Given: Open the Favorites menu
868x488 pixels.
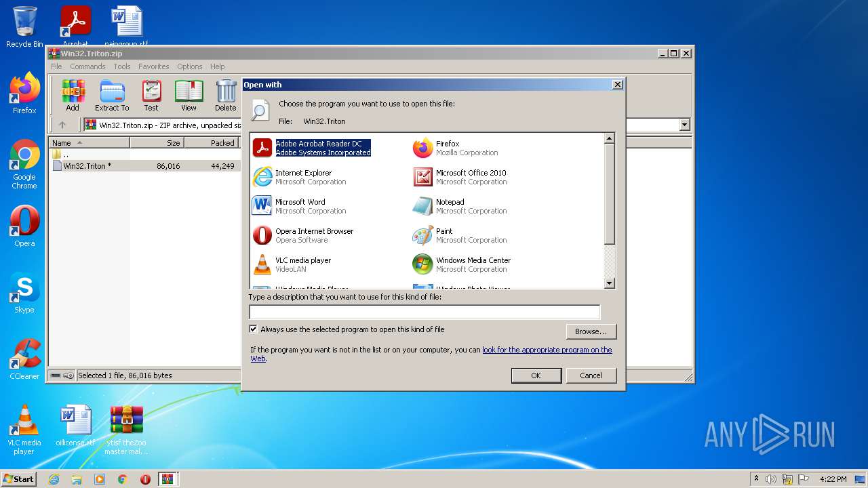Looking at the screenshot, I should 154,66.
